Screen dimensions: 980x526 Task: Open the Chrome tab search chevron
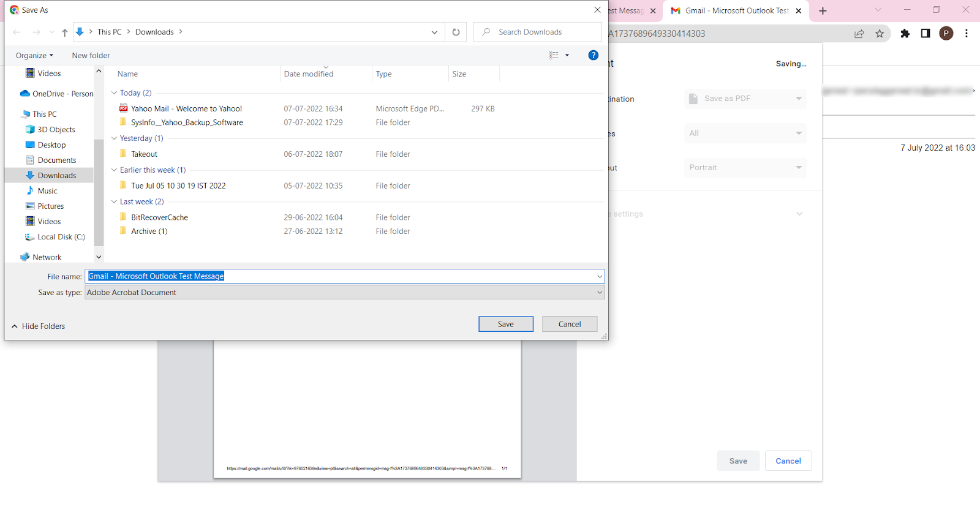pyautogui.click(x=878, y=10)
